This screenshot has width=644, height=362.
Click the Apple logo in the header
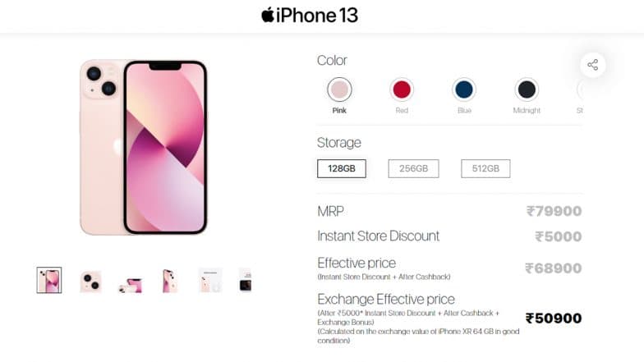tap(268, 15)
